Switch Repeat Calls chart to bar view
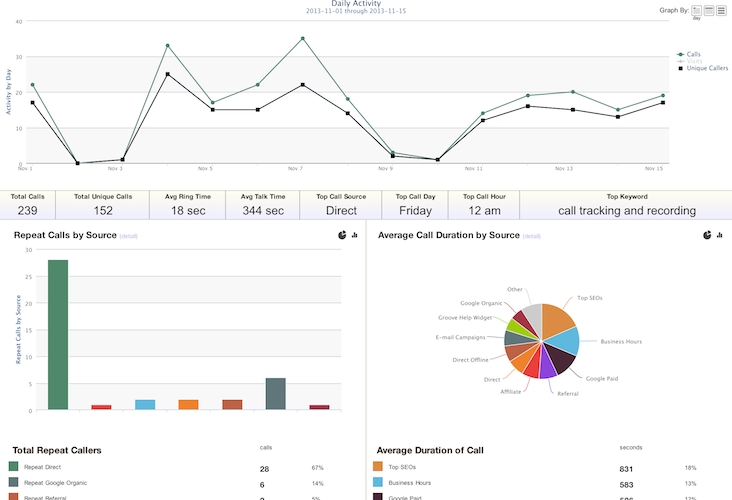The height and width of the screenshot is (500, 732). click(355, 235)
